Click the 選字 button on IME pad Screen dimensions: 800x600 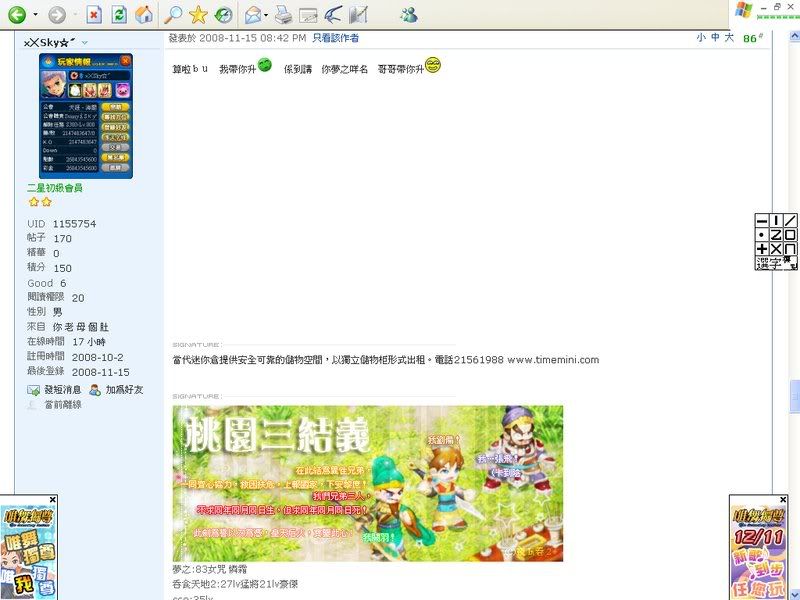[769, 263]
